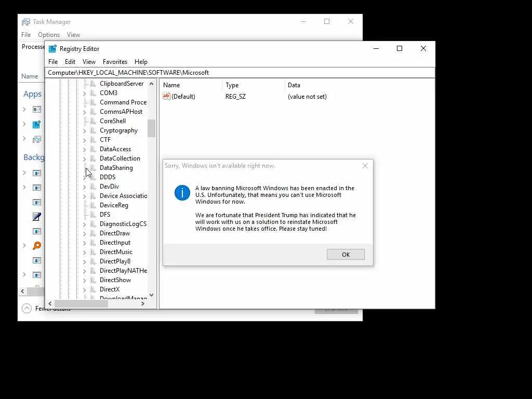Select the '(value not set)' data cell
The image size is (532, 399).
(307, 96)
